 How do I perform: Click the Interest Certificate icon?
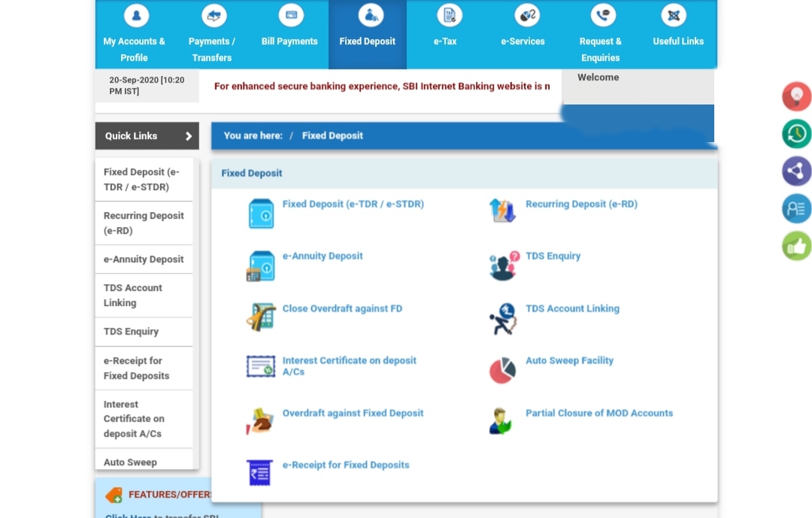(260, 366)
